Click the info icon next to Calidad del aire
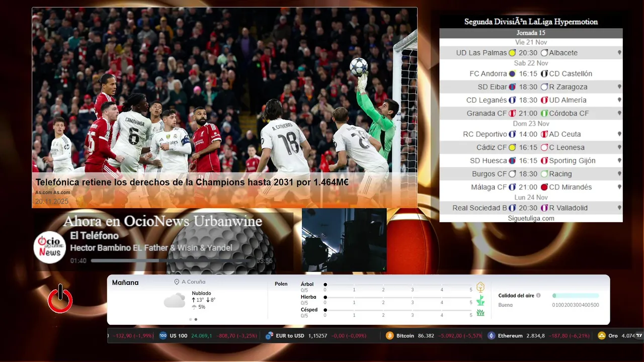This screenshot has width=644, height=362. [538, 296]
